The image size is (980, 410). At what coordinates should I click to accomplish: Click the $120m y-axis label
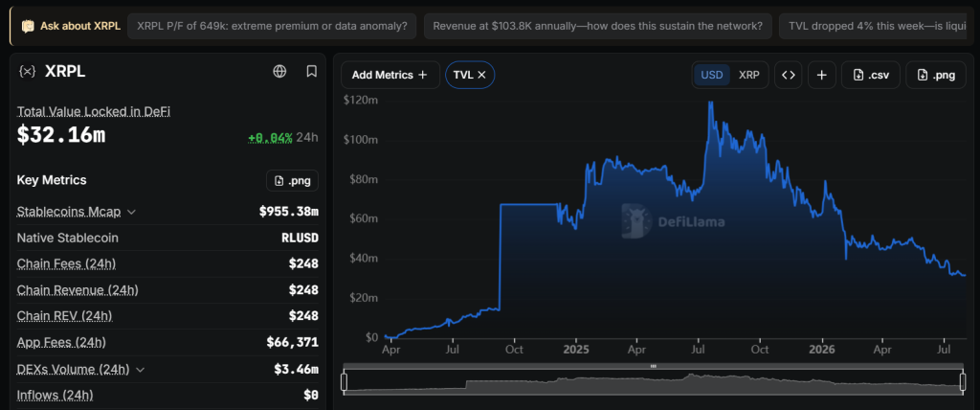(x=360, y=101)
